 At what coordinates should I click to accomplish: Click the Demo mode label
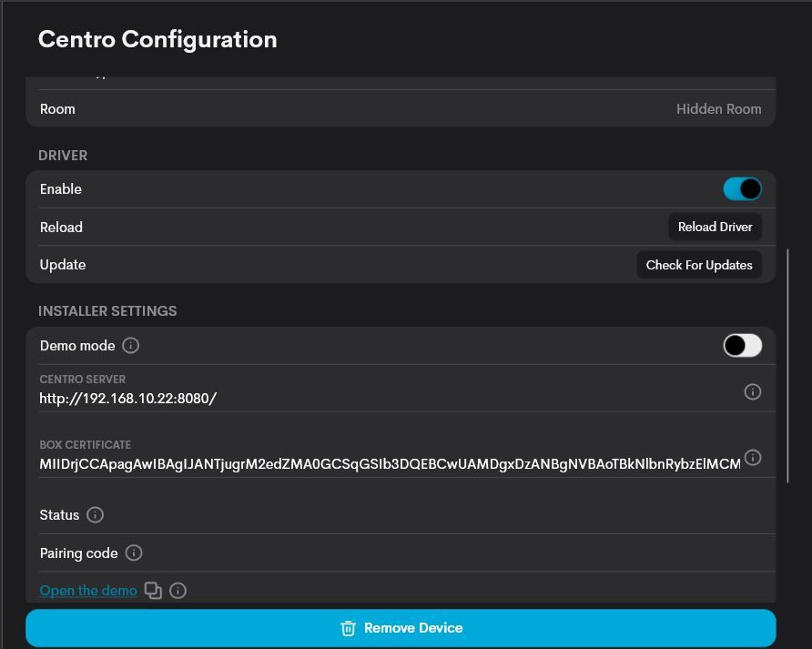point(77,346)
